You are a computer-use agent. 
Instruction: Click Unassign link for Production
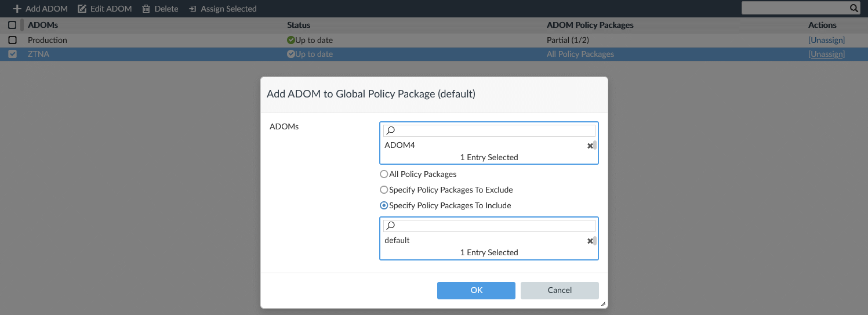coord(826,40)
